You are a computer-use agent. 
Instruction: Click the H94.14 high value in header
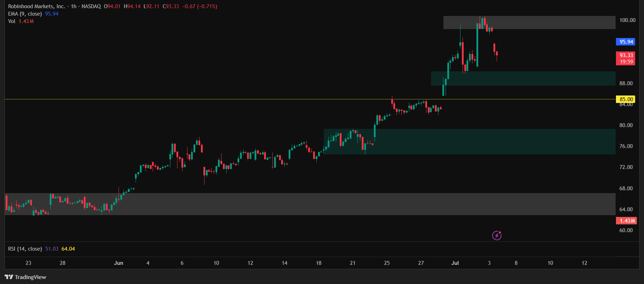132,6
